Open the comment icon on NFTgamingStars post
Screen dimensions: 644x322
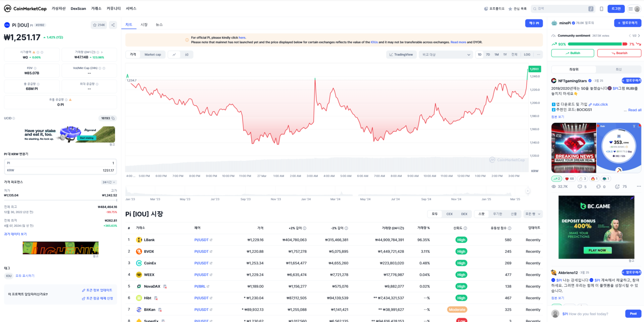pyautogui.click(x=580, y=187)
